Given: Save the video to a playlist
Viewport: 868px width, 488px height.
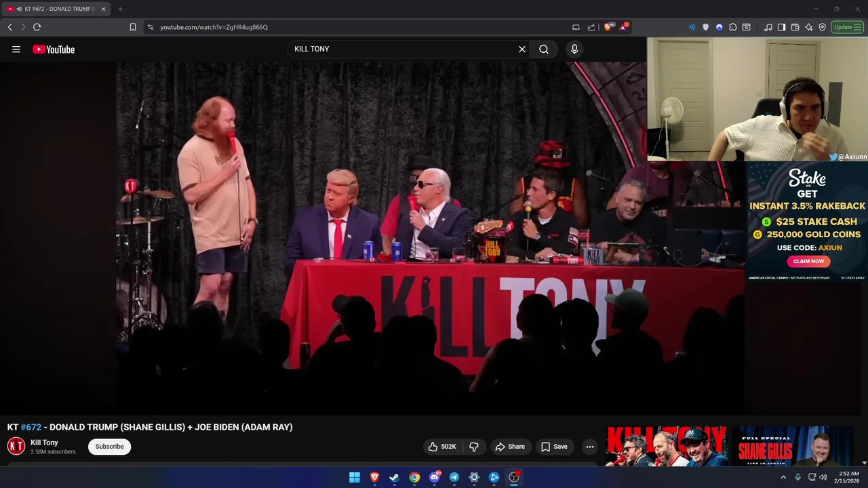Looking at the screenshot, I should (x=554, y=447).
